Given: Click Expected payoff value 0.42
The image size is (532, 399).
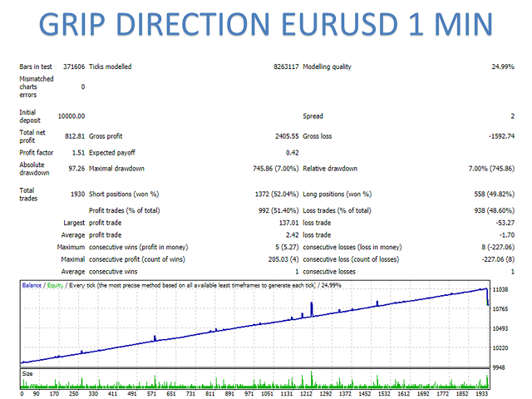Looking at the screenshot, I should pos(292,153).
